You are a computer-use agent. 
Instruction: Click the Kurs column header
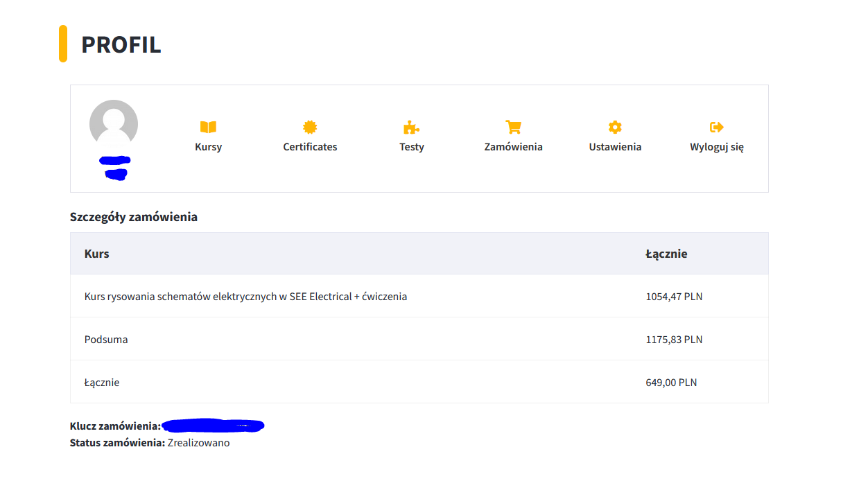click(x=97, y=254)
